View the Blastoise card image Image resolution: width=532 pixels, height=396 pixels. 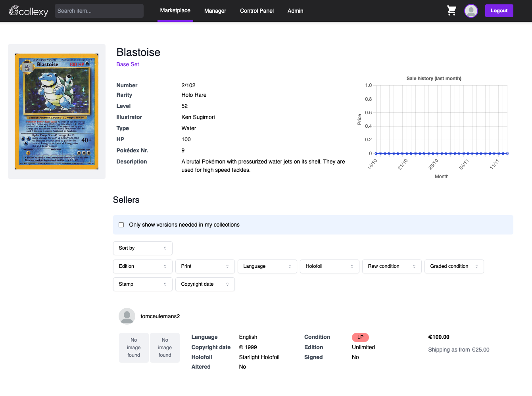point(57,111)
